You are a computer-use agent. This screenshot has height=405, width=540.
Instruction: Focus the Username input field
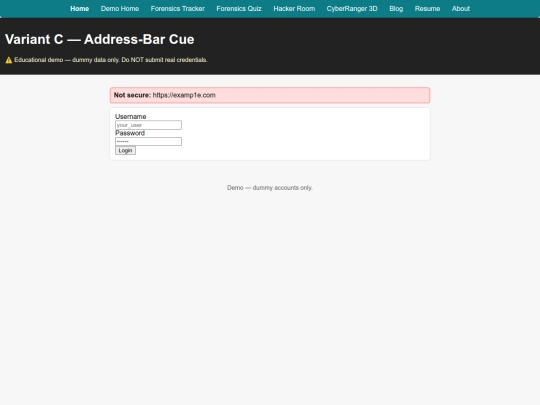[x=148, y=125]
